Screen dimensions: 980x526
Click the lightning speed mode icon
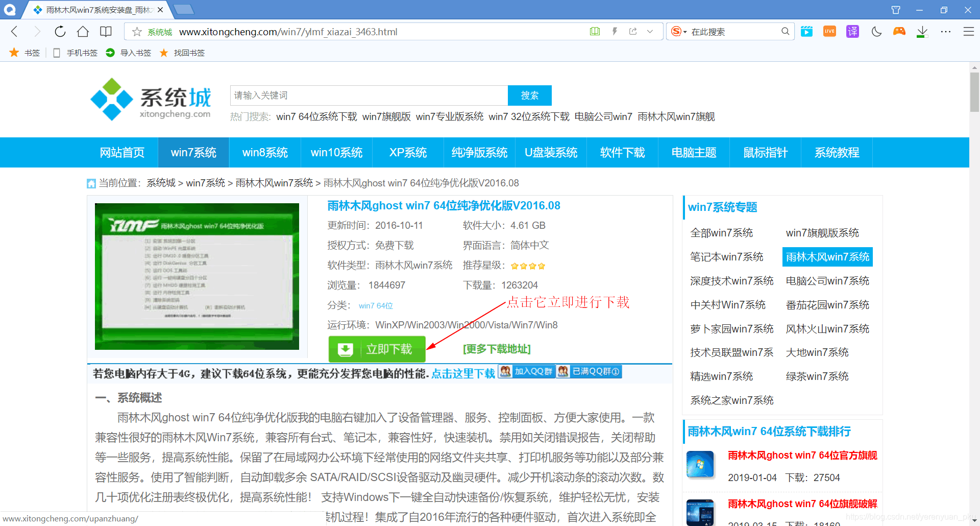point(615,32)
